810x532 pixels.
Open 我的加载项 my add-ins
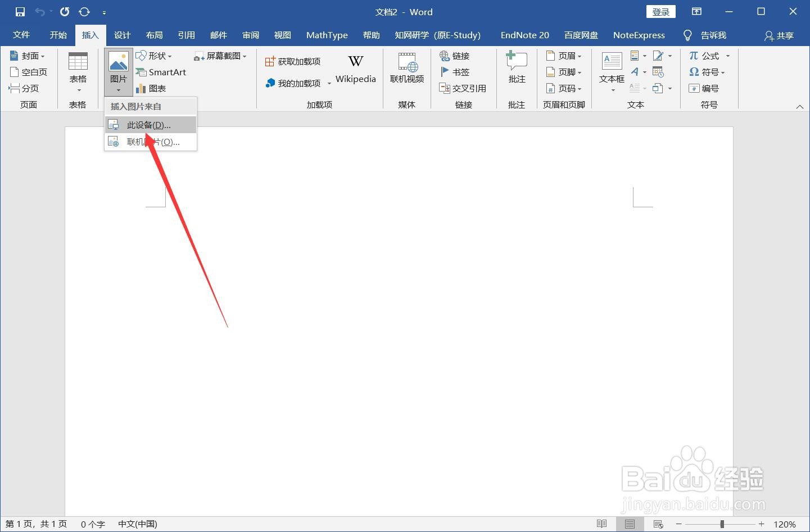pos(293,83)
